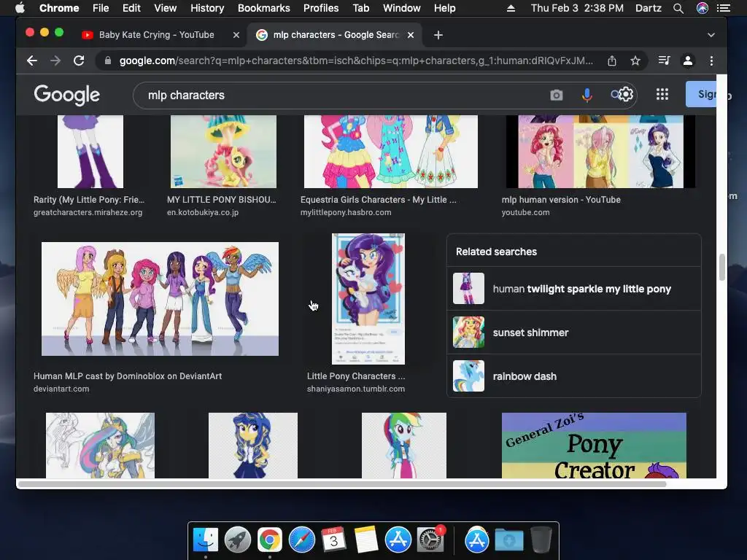Viewport: 747px width, 560px height.
Task: Click the Human MLP cast group image
Action: (x=160, y=298)
